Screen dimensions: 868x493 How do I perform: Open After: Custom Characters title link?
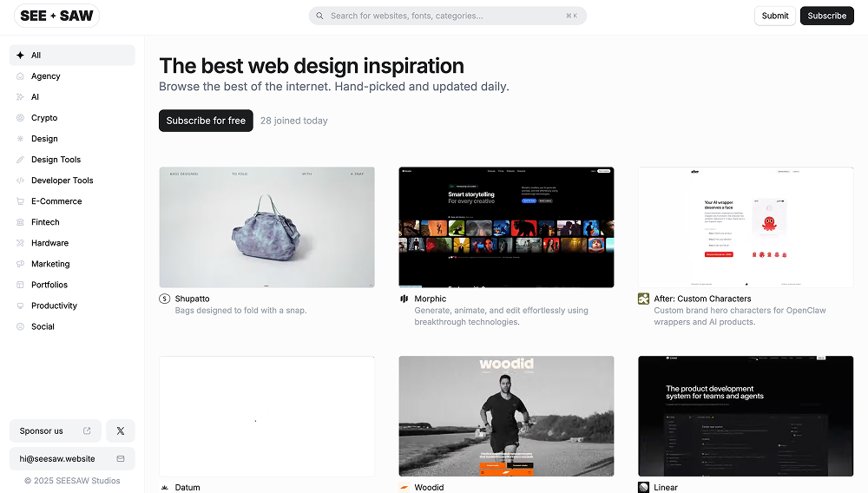[x=702, y=299]
